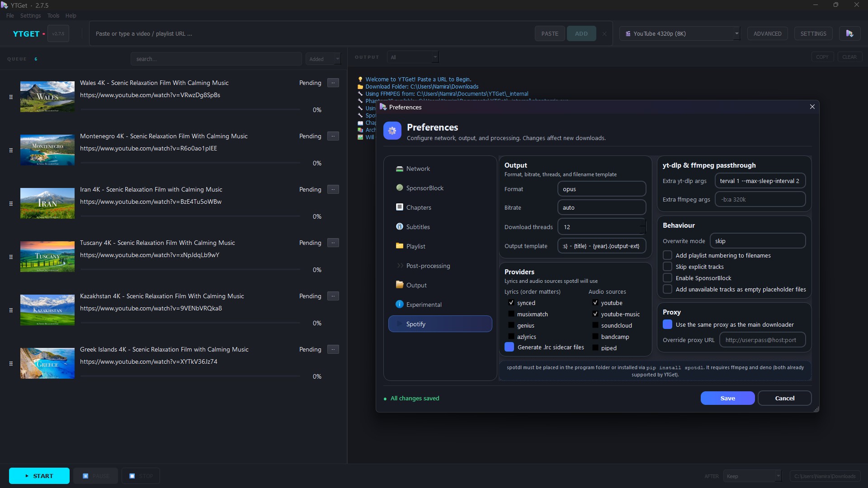Image resolution: width=868 pixels, height=488 pixels.
Task: Click drag handle icon of Montenegro 4K item
Action: coord(11,150)
